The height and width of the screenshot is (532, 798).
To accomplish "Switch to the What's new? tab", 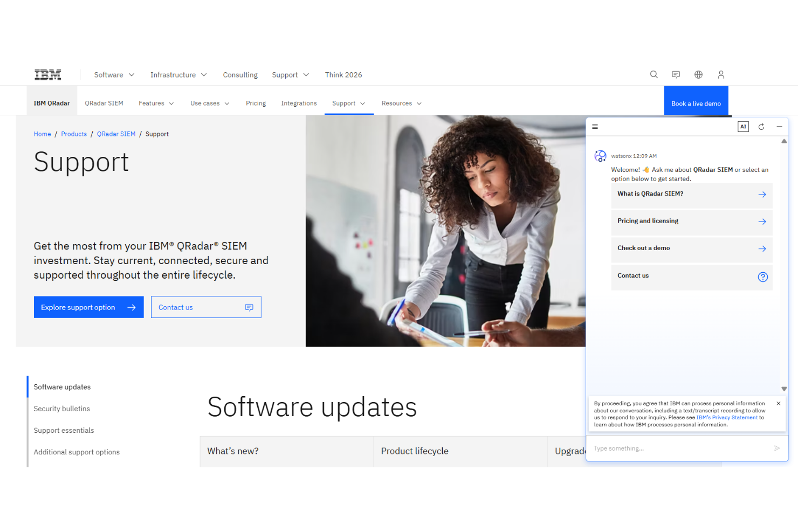I will click(x=287, y=452).
